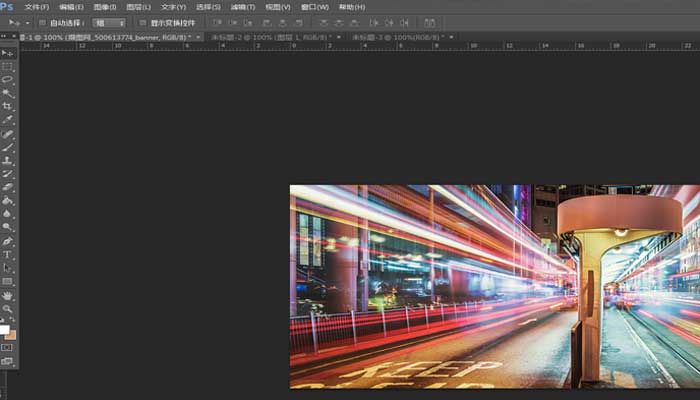
Task: Open the 组 auto-select dropdown
Action: click(x=109, y=22)
